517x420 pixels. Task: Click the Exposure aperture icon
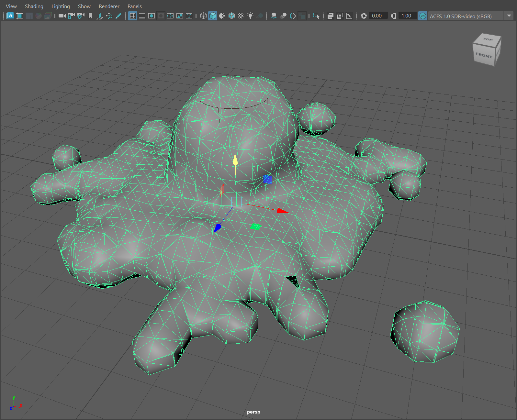click(364, 16)
